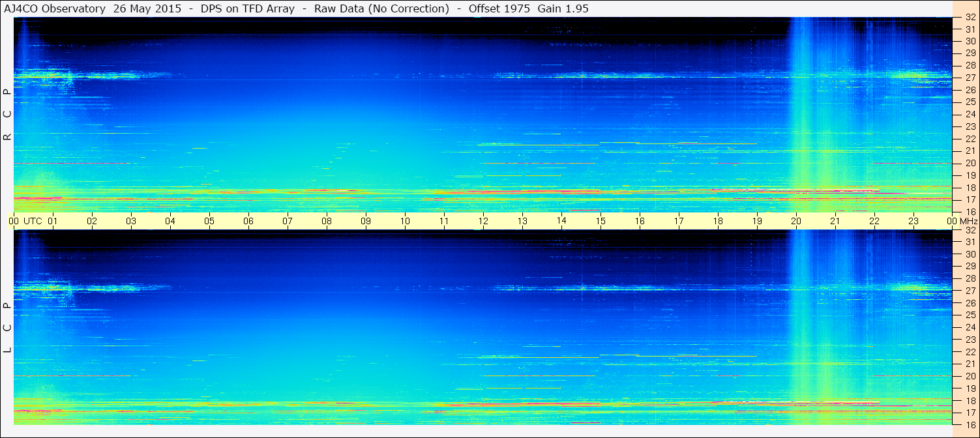Click the 31 MHz label of LCP panel
This screenshot has width=980, height=438.
(x=970, y=242)
